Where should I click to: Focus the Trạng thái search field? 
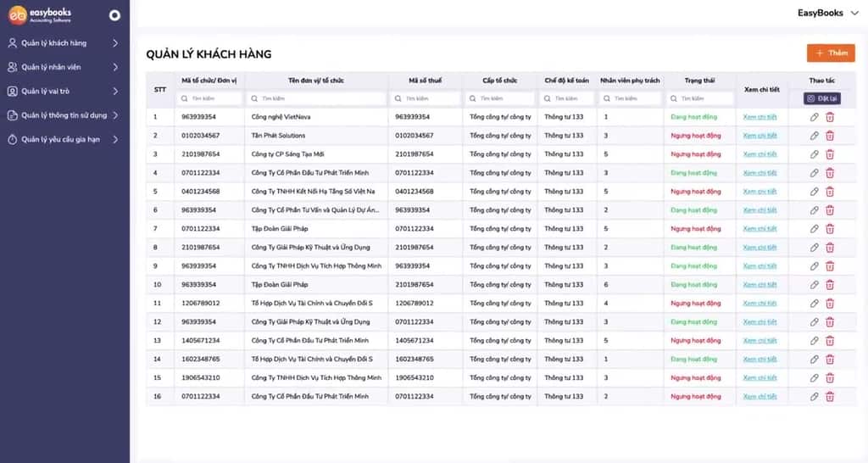pos(699,98)
